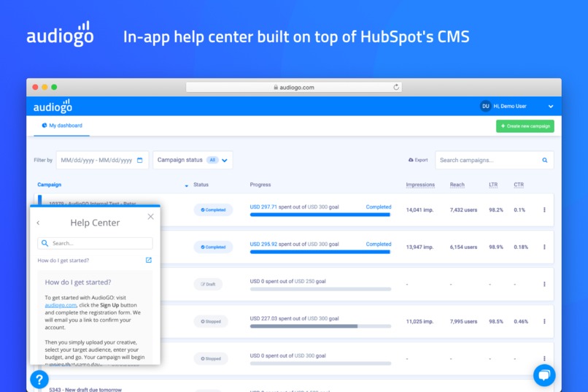Click Completed badge in USD 295.92 row
Image resolution: width=588 pixels, height=392 pixels.
213,247
